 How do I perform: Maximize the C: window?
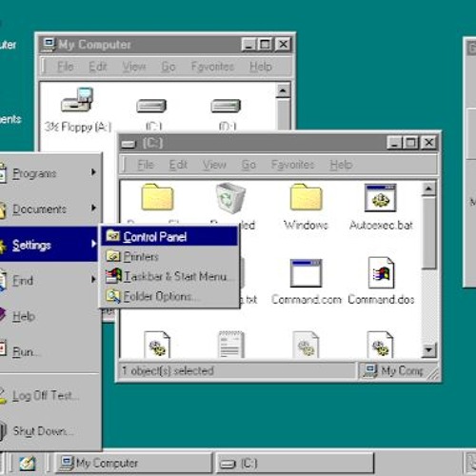click(x=411, y=143)
